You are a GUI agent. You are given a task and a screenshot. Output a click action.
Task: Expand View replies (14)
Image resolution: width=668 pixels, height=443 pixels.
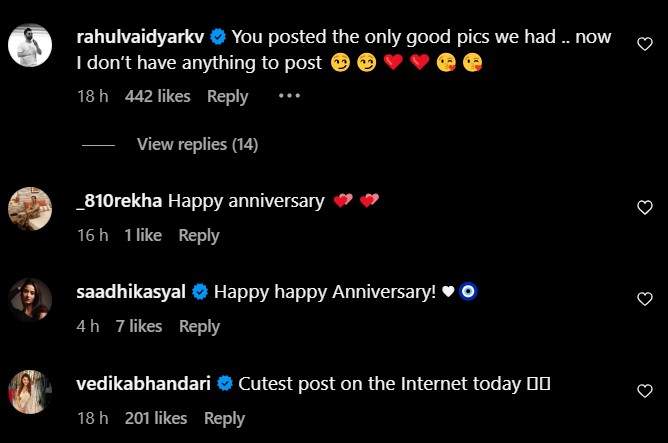(197, 145)
